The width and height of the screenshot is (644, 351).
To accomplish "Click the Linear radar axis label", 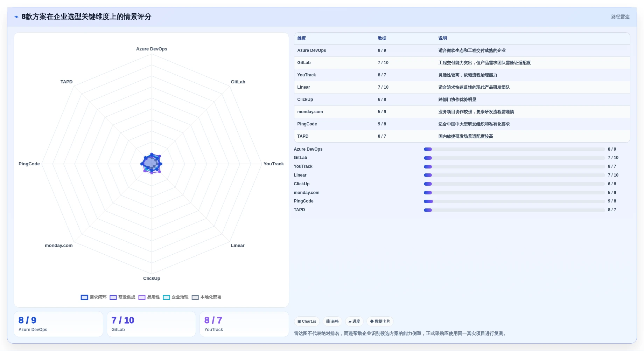I will [238, 246].
